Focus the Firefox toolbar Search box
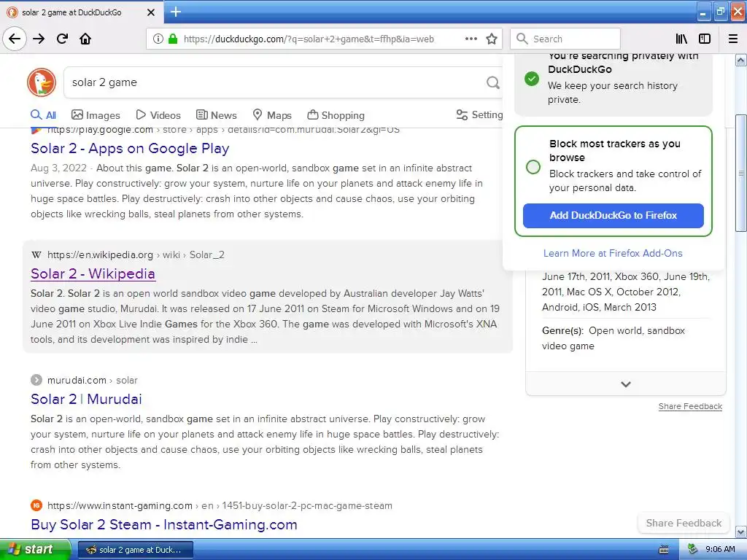 (x=565, y=39)
